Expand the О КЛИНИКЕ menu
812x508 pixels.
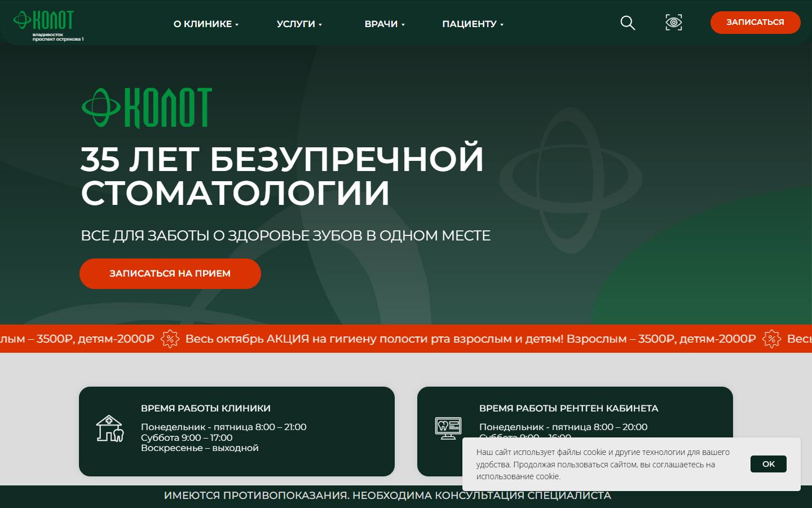pos(206,24)
